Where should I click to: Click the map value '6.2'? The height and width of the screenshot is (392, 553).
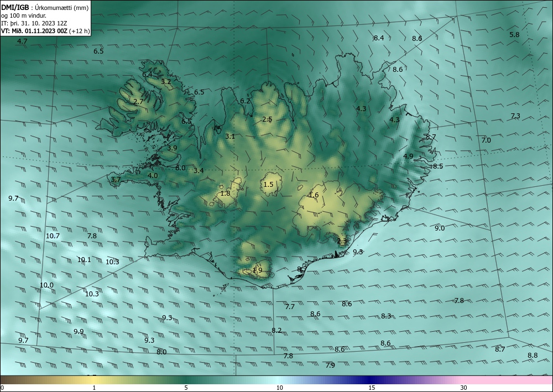[245, 101]
